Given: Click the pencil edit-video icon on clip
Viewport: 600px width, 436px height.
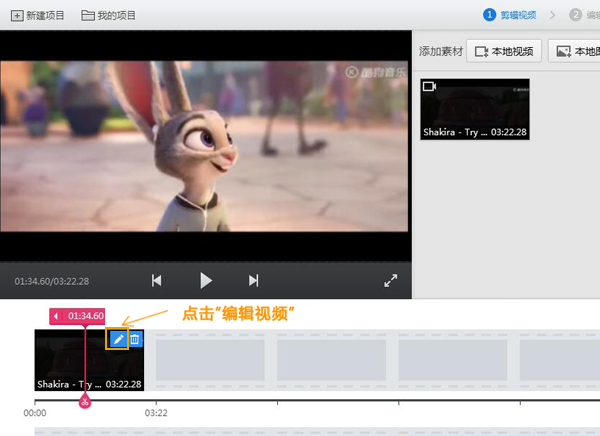Looking at the screenshot, I should (x=119, y=339).
